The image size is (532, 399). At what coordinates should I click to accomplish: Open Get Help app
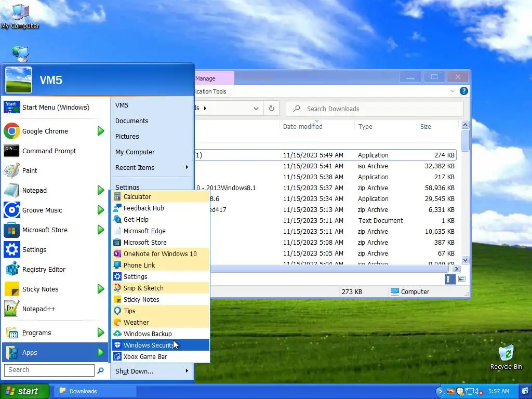click(x=161, y=220)
